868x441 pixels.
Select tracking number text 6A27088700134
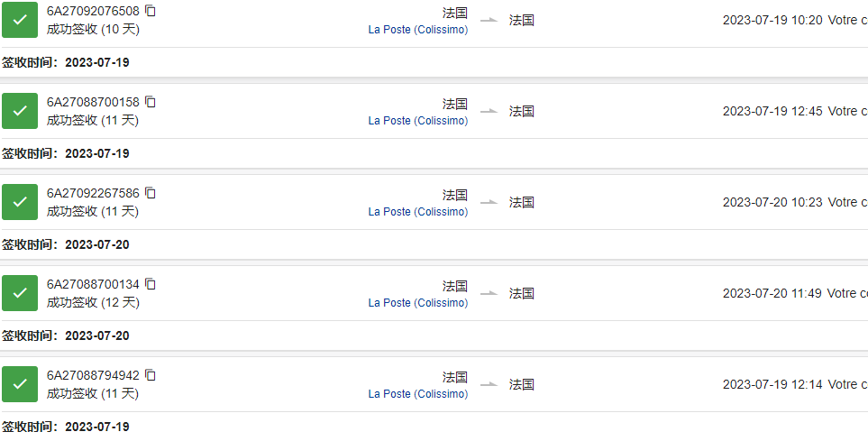[93, 285]
